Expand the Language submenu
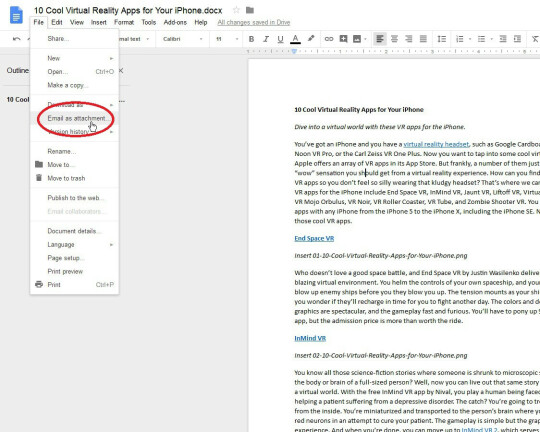 74,245
